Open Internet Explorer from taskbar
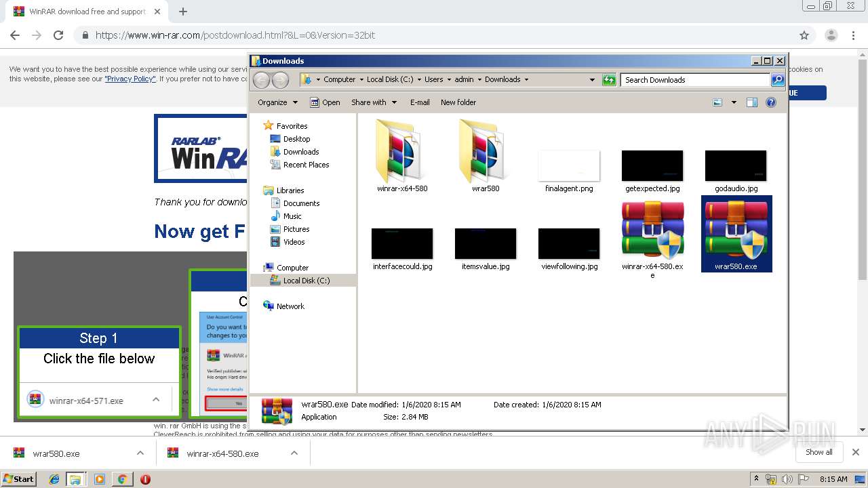 [54, 479]
